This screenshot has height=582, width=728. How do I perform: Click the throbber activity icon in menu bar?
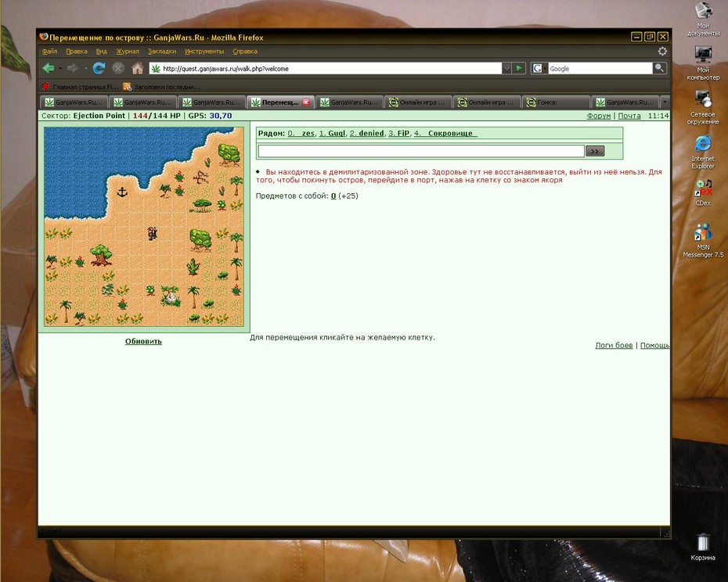tap(662, 51)
